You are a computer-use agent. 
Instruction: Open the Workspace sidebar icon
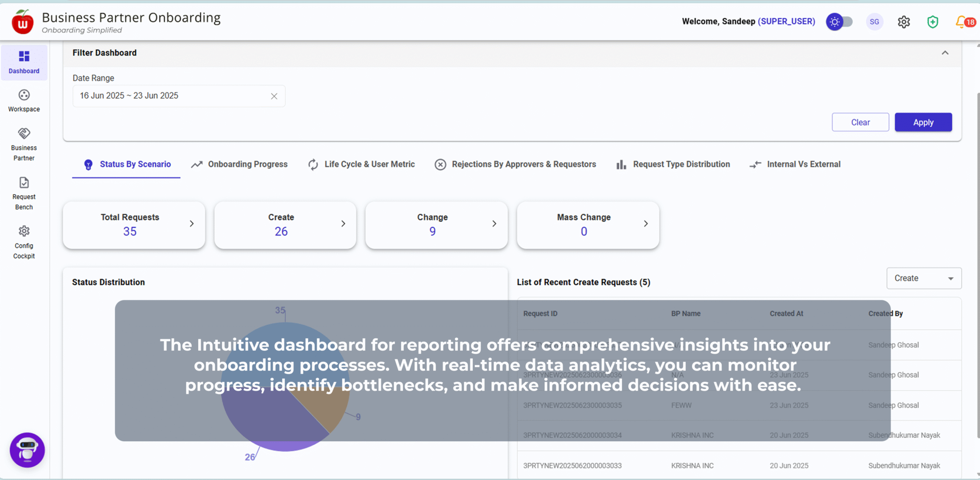24,95
